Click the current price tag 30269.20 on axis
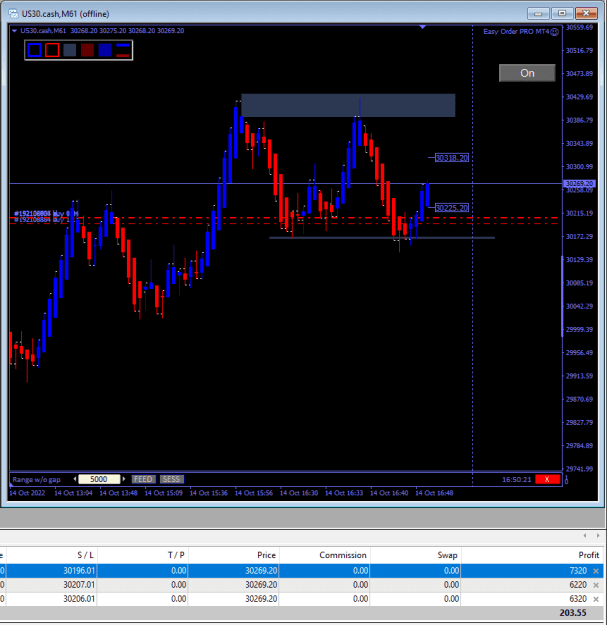 [579, 184]
